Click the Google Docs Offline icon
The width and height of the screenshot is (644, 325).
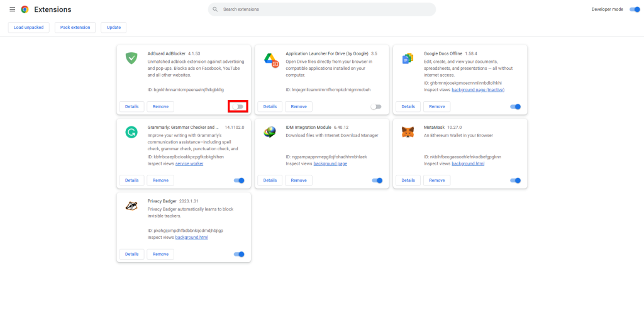(x=408, y=58)
